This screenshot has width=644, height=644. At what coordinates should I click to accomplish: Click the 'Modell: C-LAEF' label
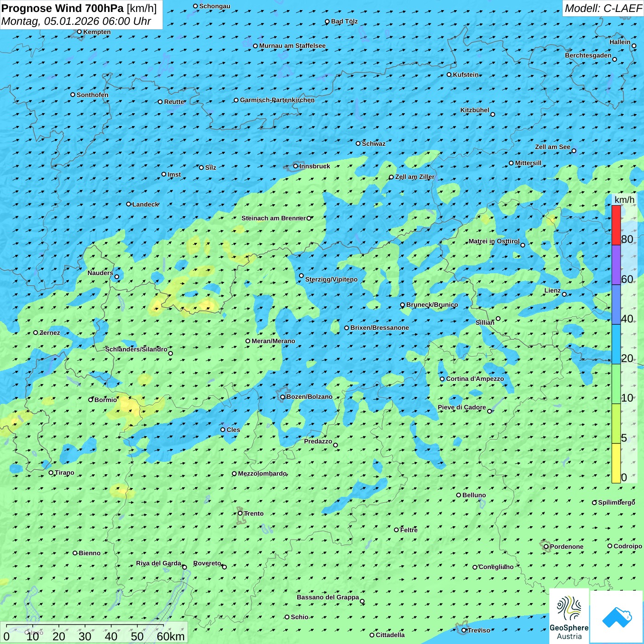(603, 8)
